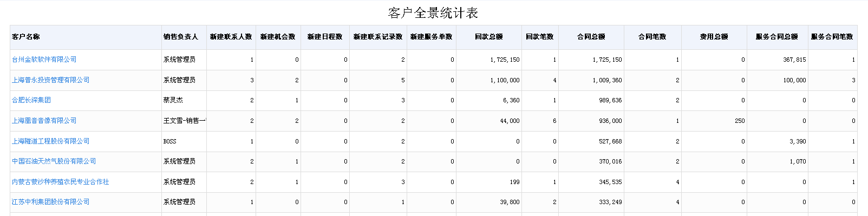Viewport: 868px width, 216px height.
Task: Open customer 上海普永投资管理有限公司
Action: [51, 80]
